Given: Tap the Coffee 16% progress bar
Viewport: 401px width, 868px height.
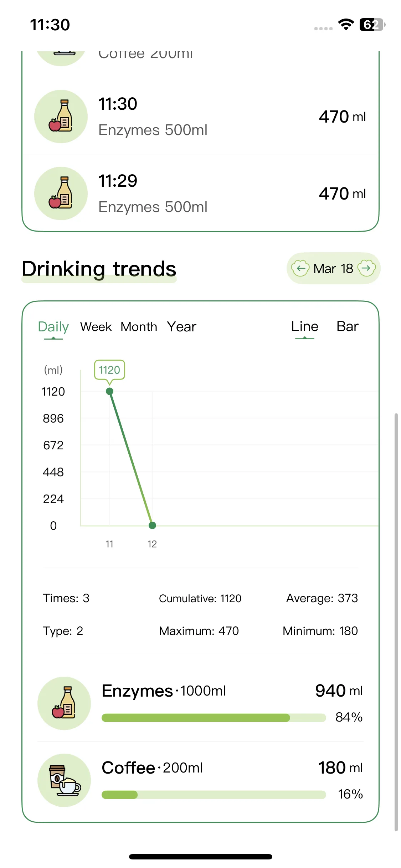Looking at the screenshot, I should click(214, 795).
